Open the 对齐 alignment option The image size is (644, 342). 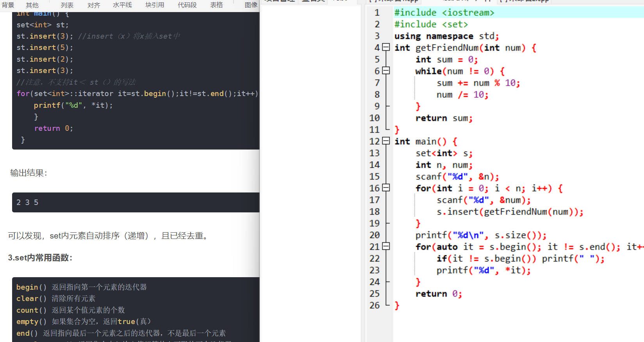(x=94, y=5)
